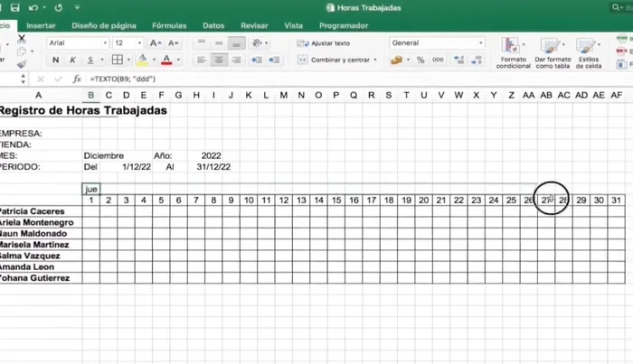Click the formula bar with =TEXTO(B9; "ddd")
This screenshot has height=364, width=633.
(x=359, y=79)
